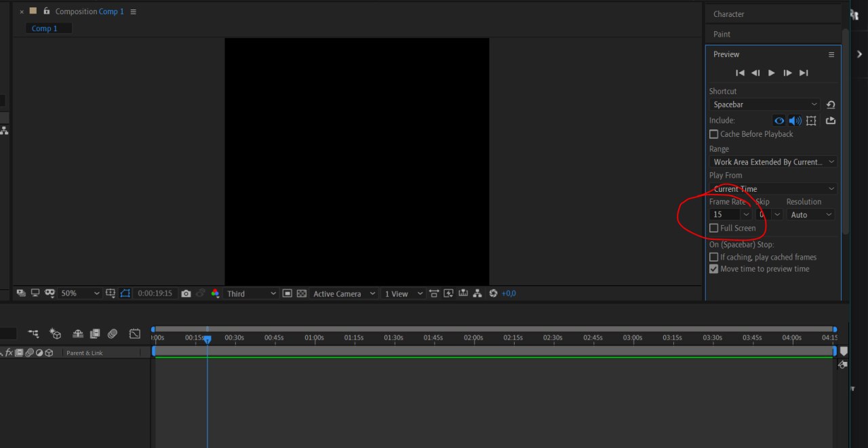This screenshot has width=868, height=448.
Task: Open the Spacebar shortcut dropdown
Action: point(766,104)
